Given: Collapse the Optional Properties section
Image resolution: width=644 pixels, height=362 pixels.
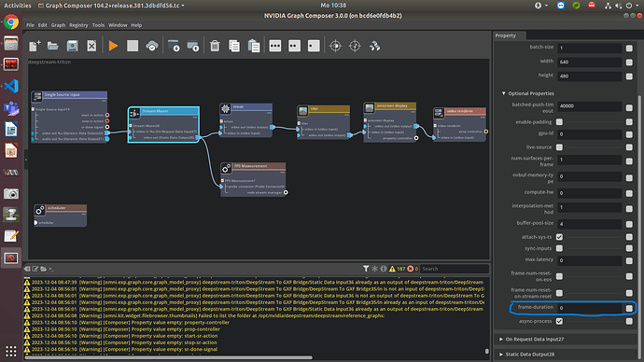Looking at the screenshot, I should [x=504, y=93].
